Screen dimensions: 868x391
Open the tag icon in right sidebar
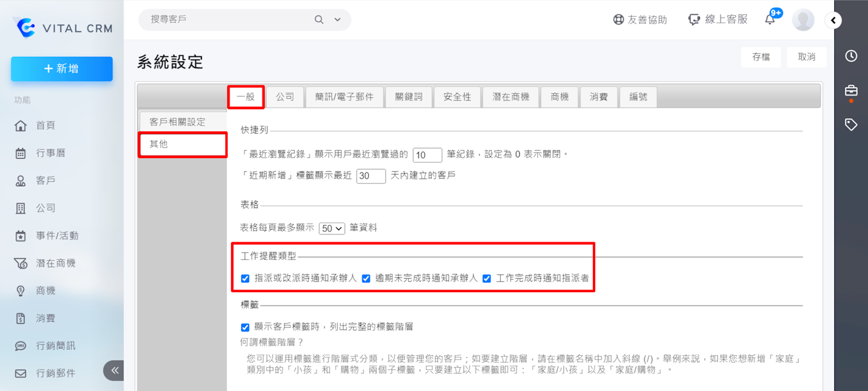pyautogui.click(x=851, y=124)
